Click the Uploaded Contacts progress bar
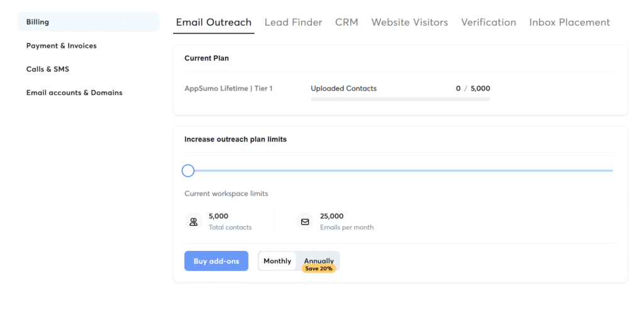The height and width of the screenshot is (310, 644). [401, 99]
